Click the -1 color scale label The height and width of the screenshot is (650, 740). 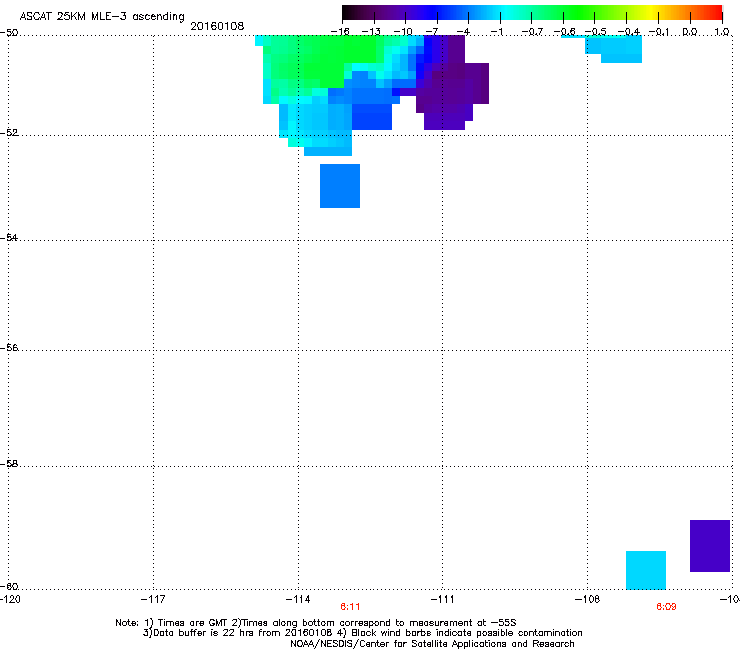pyautogui.click(x=496, y=32)
